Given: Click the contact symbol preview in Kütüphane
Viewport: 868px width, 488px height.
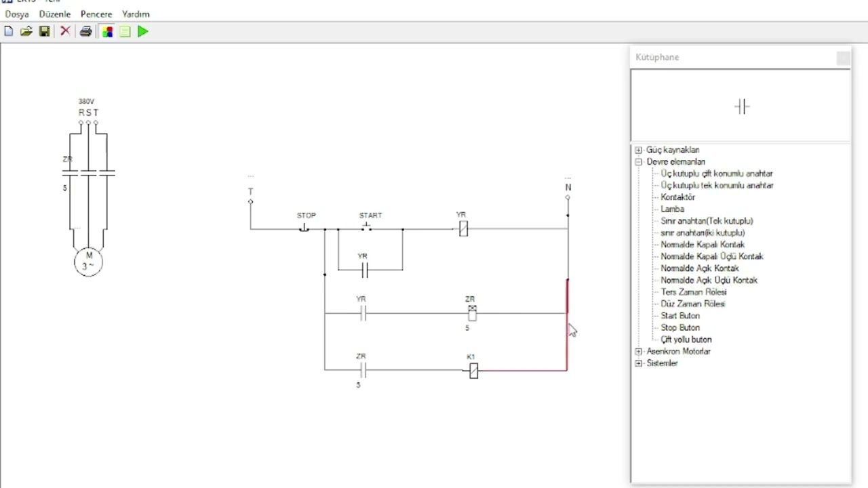Looking at the screenshot, I should coord(741,106).
